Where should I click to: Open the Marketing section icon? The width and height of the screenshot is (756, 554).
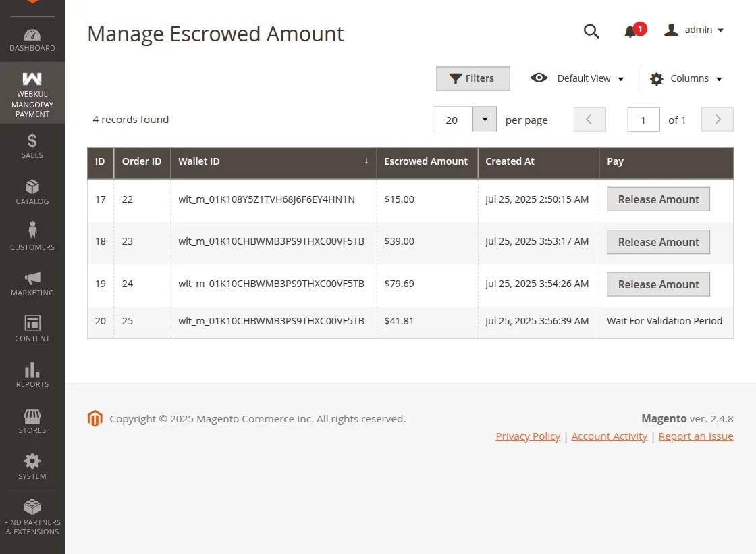coord(32,281)
